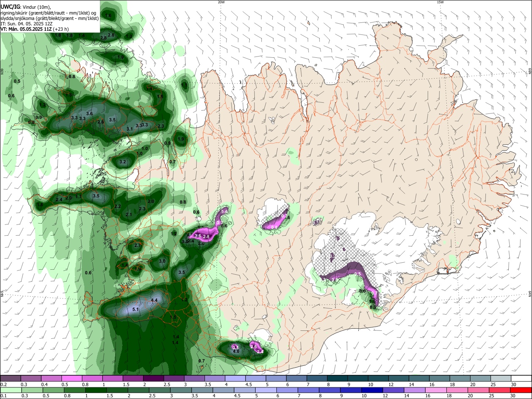Viewport: 532px width, 399px height.
Task: Click the palest green 0.1 rain legend swatch
Action: point(11,390)
